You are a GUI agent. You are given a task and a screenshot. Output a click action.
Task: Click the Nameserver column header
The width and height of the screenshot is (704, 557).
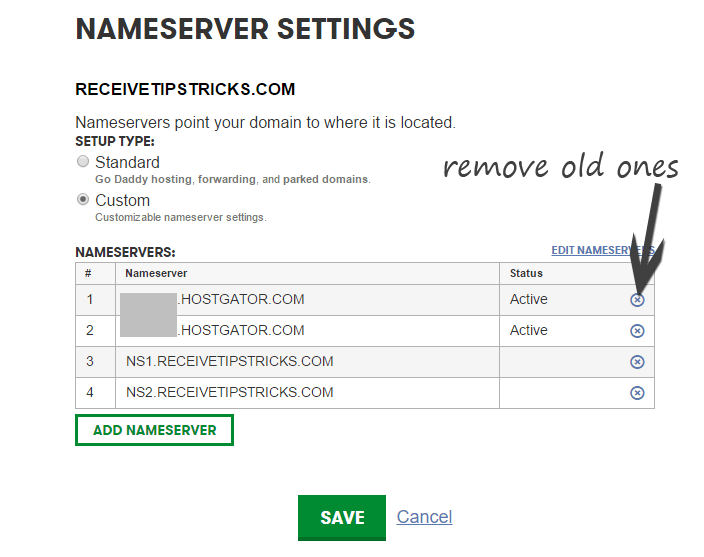156,273
